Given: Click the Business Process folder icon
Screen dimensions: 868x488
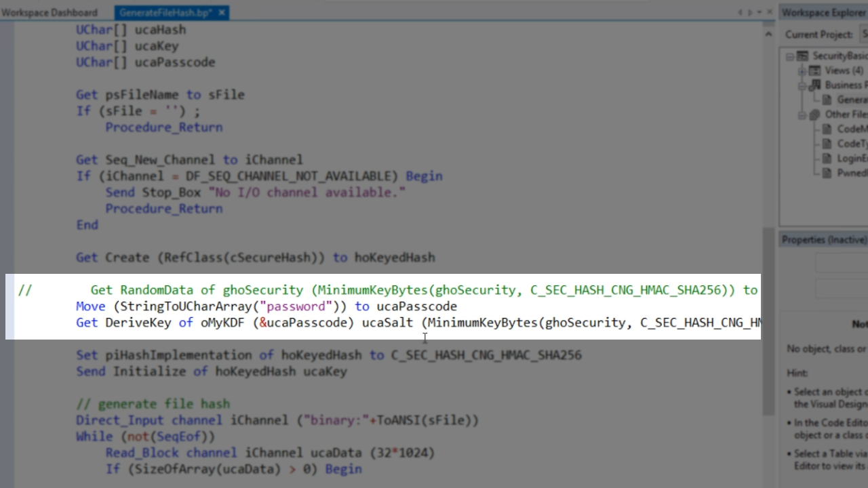Looking at the screenshot, I should (815, 85).
